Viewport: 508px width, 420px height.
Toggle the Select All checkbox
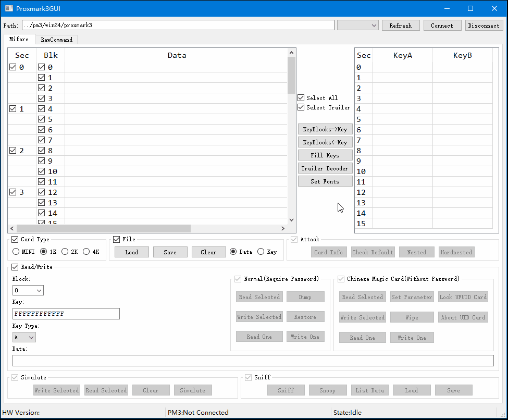click(301, 98)
